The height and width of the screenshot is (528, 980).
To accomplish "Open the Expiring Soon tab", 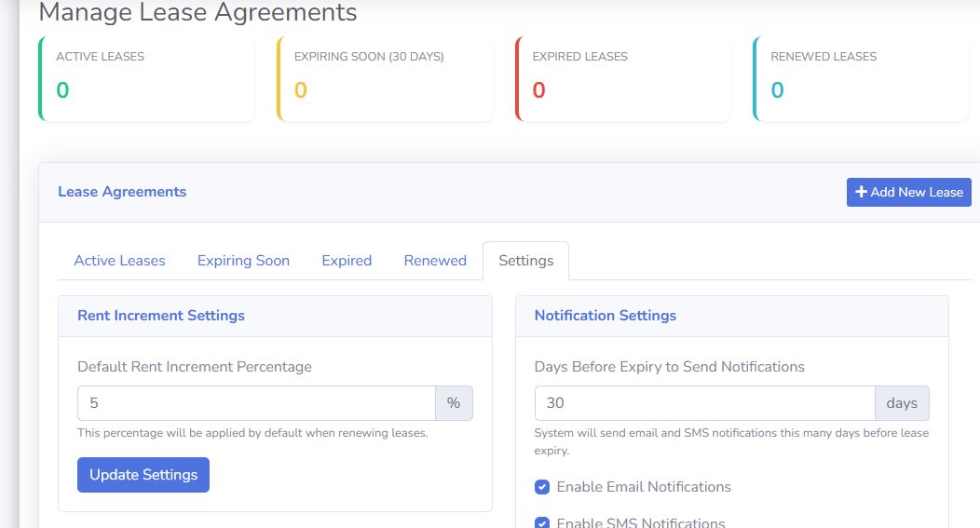I will (243, 261).
